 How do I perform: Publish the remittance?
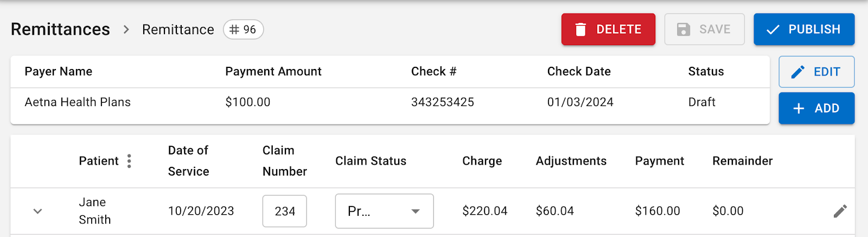coord(804,29)
